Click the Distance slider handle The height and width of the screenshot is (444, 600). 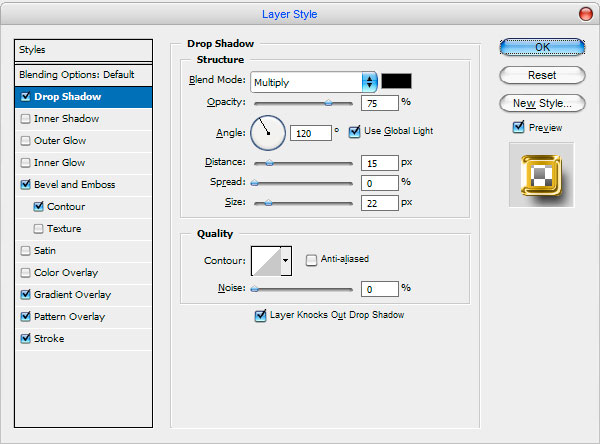tap(269, 163)
